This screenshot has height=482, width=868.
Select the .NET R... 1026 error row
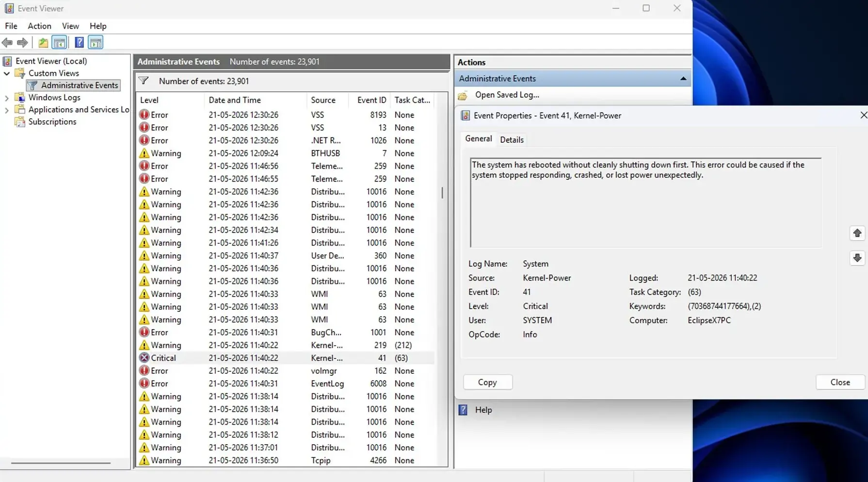285,140
